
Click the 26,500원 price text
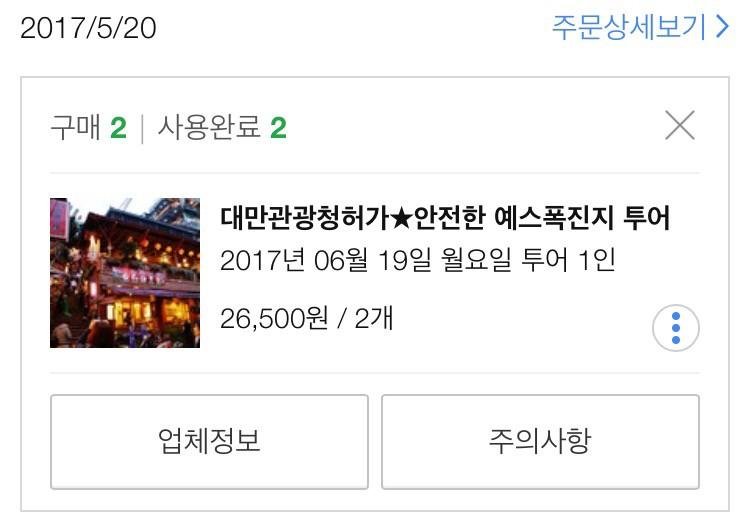275,318
